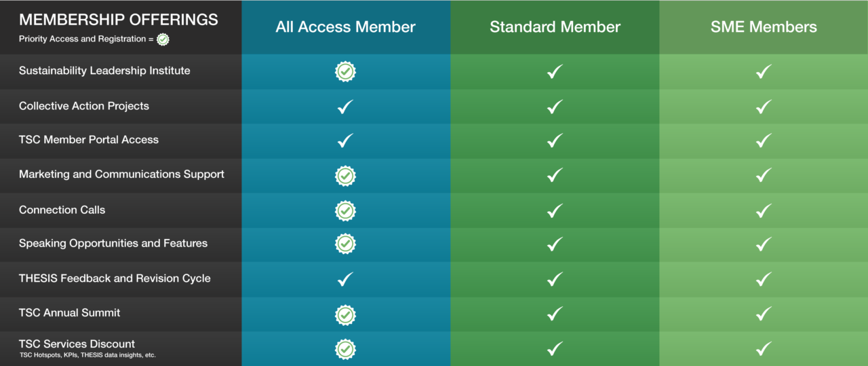Click SME Members checkmark for Connection Calls
This screenshot has height=366, width=868.
pos(764,211)
